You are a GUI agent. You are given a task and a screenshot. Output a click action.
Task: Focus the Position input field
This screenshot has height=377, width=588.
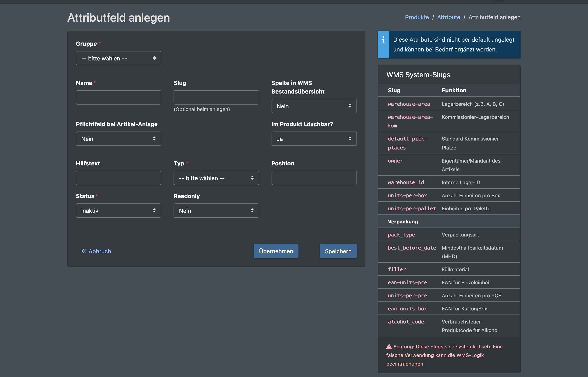coord(314,178)
